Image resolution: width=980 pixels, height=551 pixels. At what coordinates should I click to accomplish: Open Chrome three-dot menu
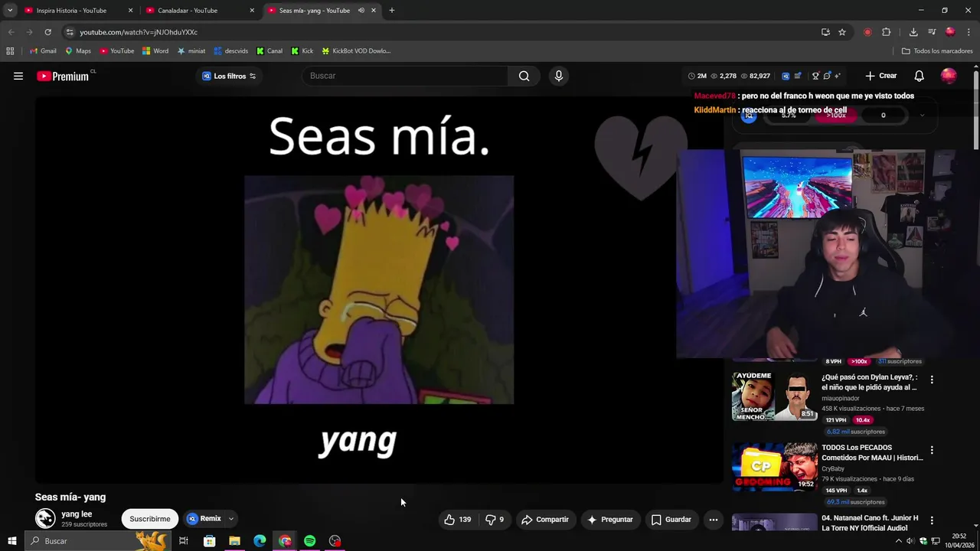tap(969, 32)
